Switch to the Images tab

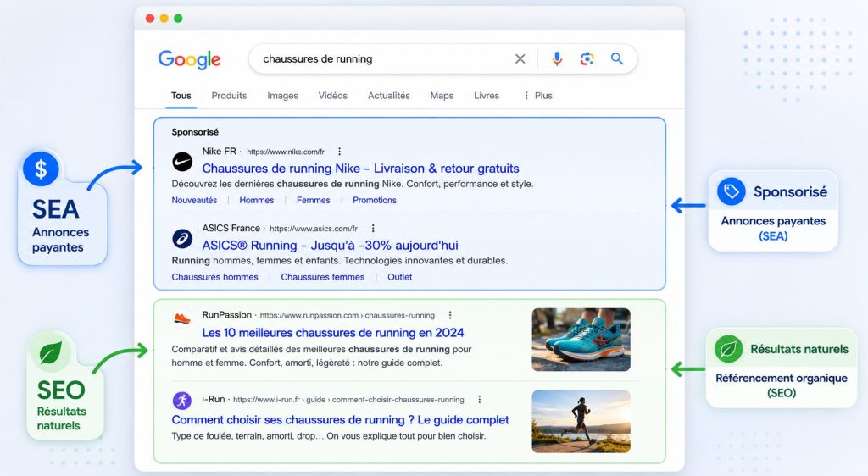point(283,96)
